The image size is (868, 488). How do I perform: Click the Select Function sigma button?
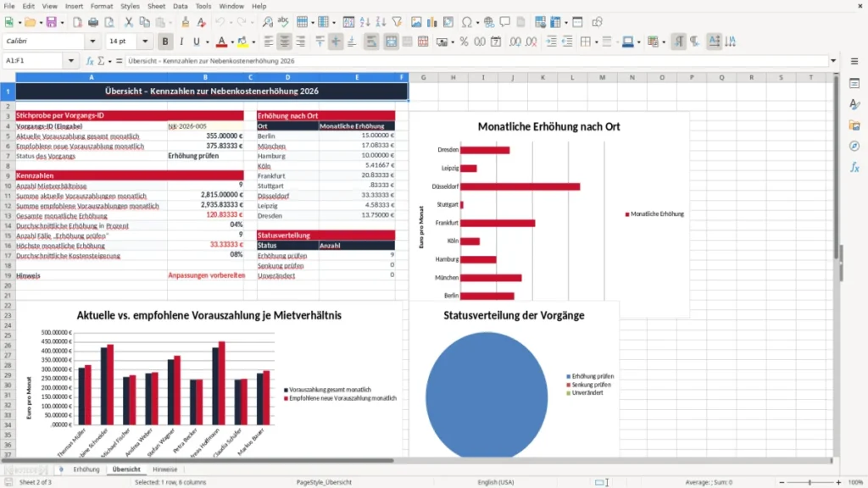pyautogui.click(x=101, y=61)
